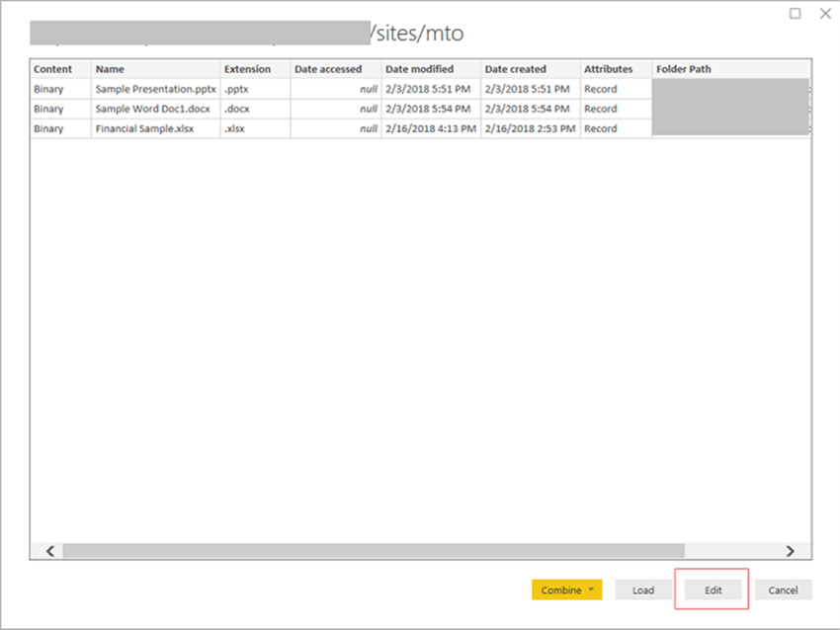Click Record attribute in the .xlsx row
The width and height of the screenshot is (840, 630).
coord(601,128)
